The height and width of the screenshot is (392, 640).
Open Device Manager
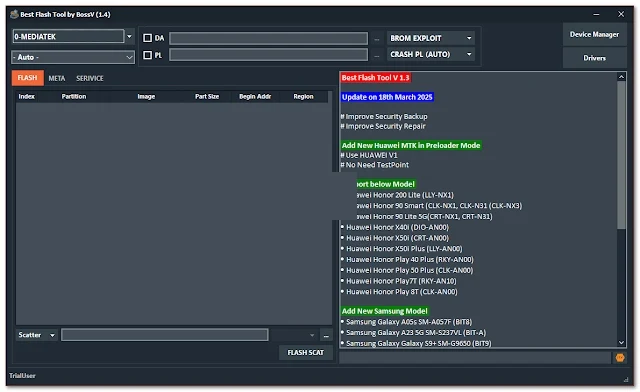[594, 35]
